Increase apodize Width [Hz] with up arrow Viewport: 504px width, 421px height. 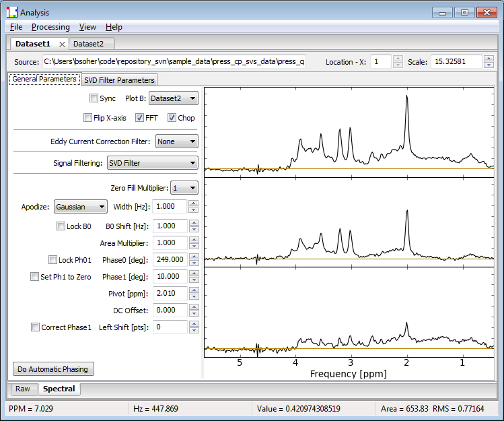(194, 203)
